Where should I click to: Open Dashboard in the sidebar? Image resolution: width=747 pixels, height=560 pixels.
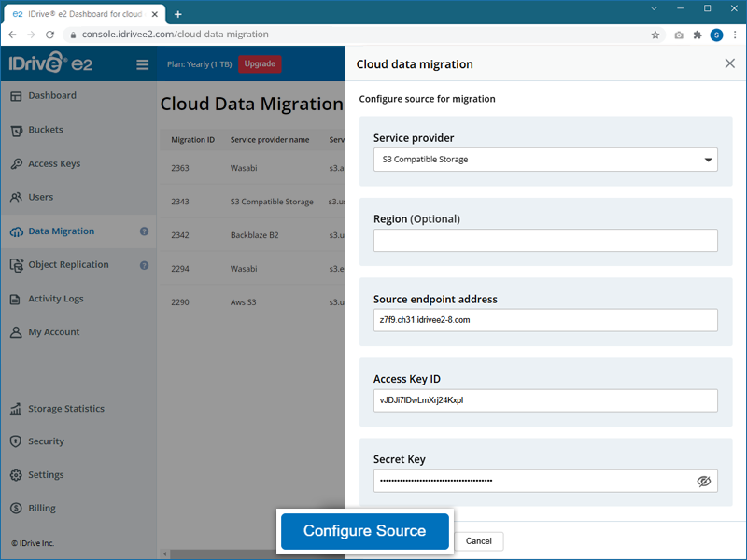52,96
